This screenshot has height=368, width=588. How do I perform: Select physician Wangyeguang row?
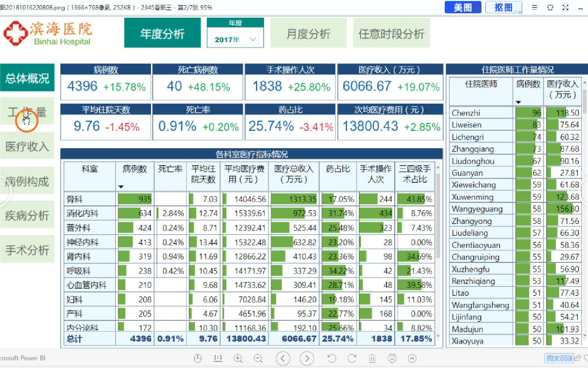pyautogui.click(x=515, y=209)
